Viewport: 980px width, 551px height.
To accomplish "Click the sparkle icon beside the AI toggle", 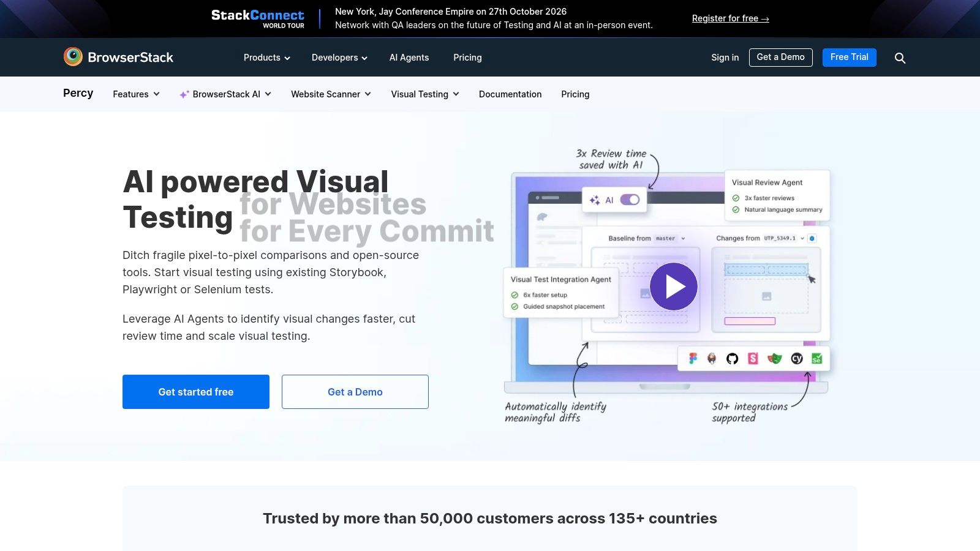I will click(595, 200).
